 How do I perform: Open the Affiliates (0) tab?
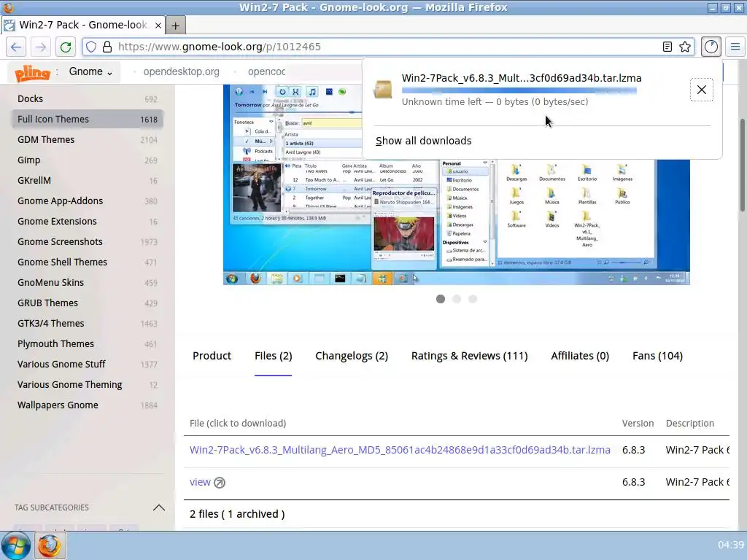tap(580, 356)
